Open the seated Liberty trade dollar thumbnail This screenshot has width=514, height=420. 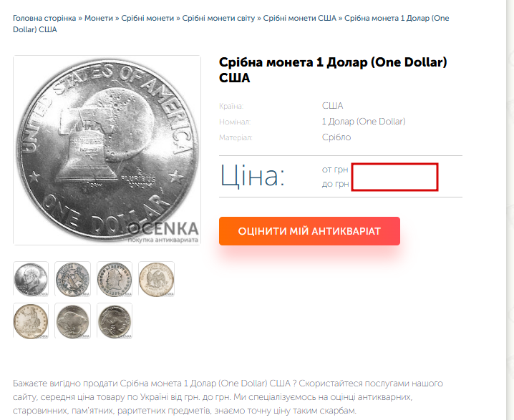pos(31,321)
